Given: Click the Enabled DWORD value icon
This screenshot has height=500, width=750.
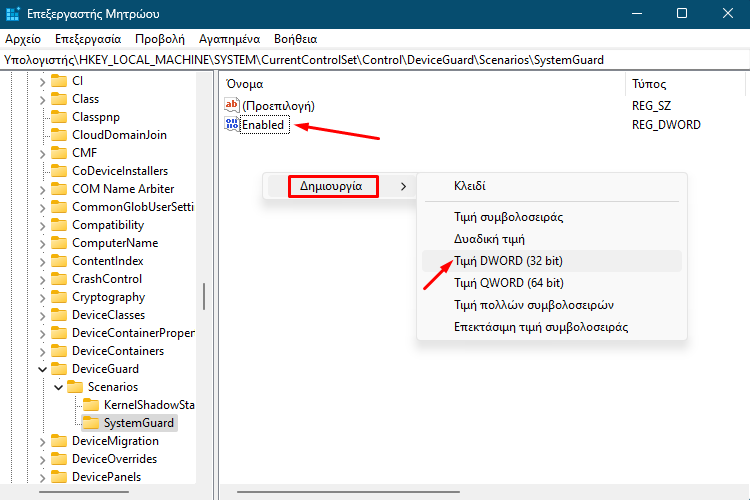Looking at the screenshot, I should pyautogui.click(x=232, y=124).
